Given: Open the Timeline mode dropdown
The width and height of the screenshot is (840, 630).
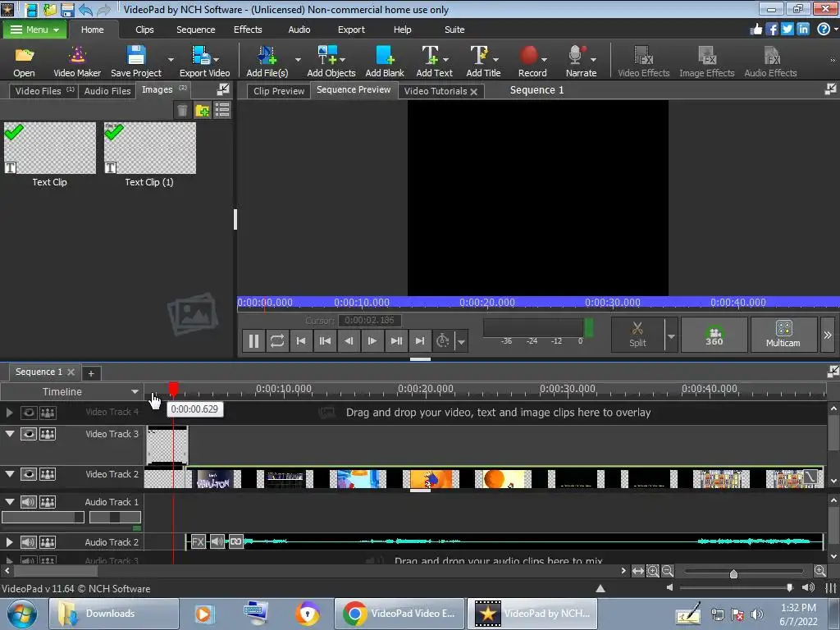Looking at the screenshot, I should pyautogui.click(x=135, y=391).
